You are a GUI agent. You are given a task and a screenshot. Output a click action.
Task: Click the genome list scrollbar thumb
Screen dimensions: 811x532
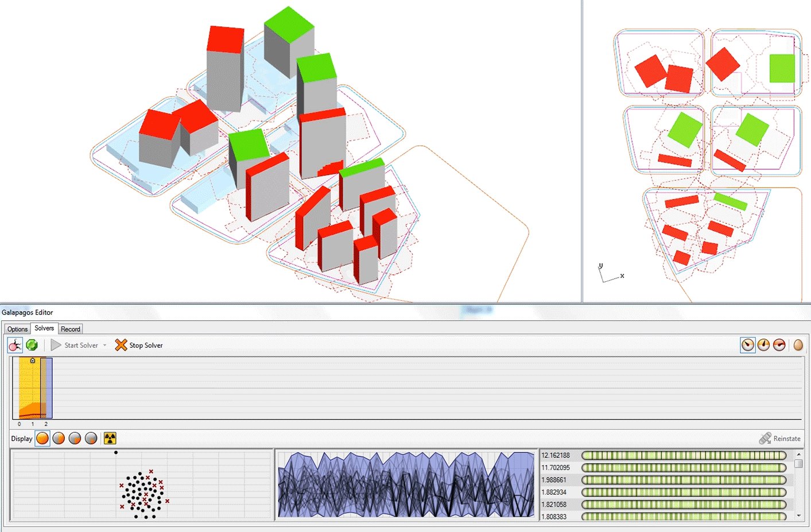pyautogui.click(x=798, y=464)
